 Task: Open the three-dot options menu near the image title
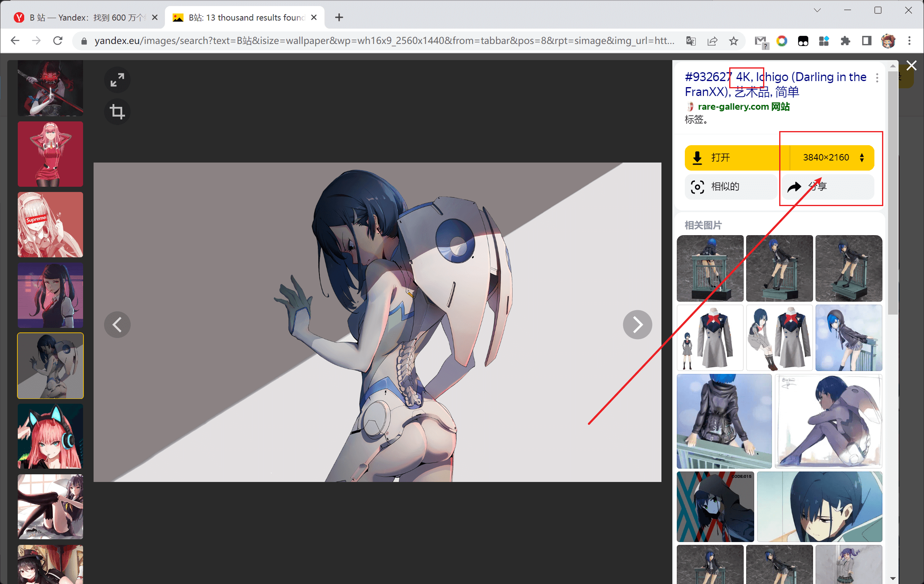(x=877, y=78)
